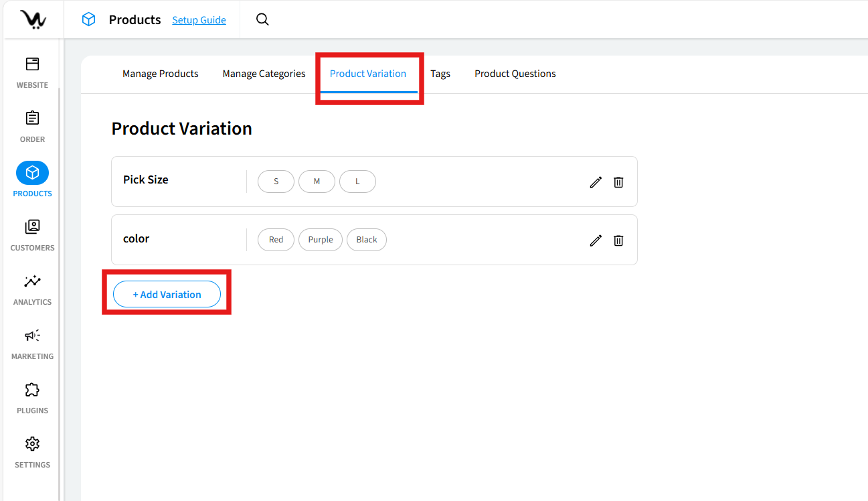Click the M size option chip
Image resolution: width=868 pixels, height=501 pixels.
(x=317, y=182)
